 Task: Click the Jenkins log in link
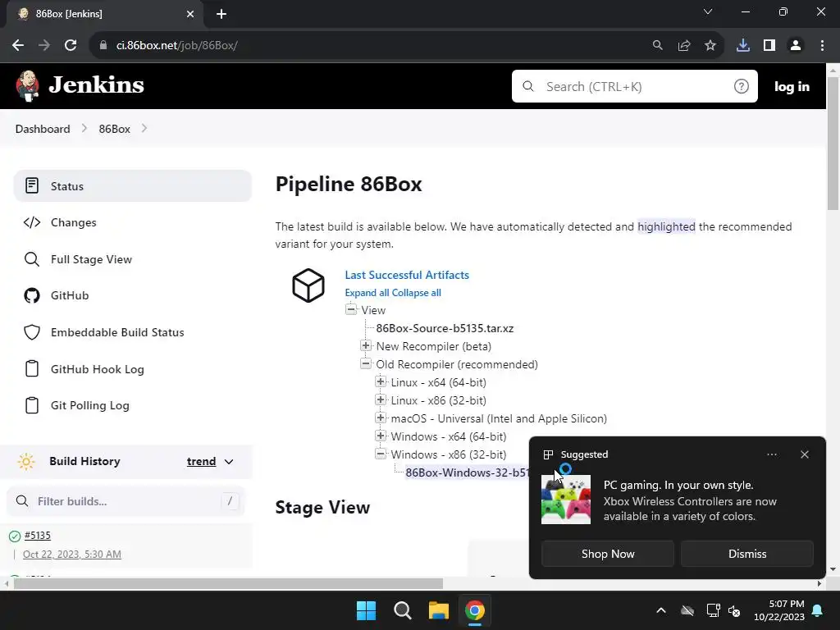pos(792,86)
